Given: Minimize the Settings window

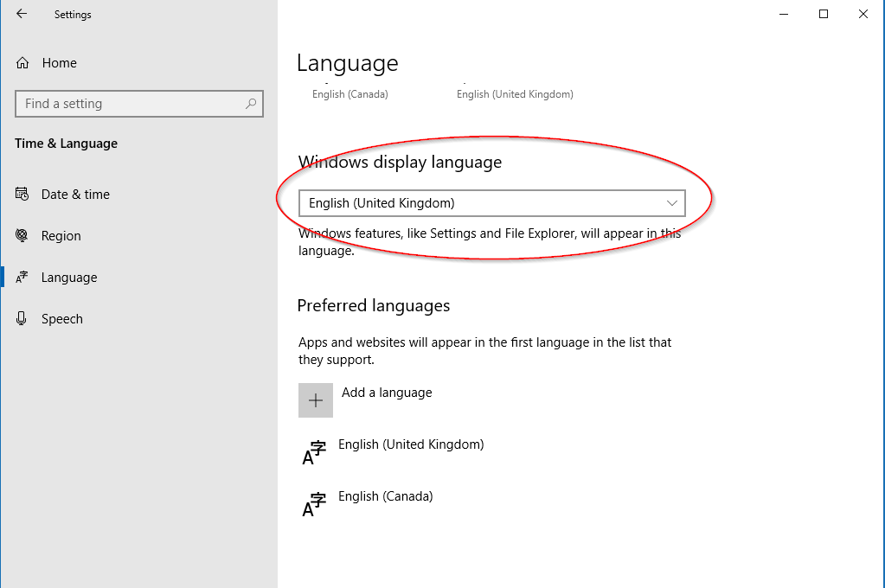Looking at the screenshot, I should [784, 14].
